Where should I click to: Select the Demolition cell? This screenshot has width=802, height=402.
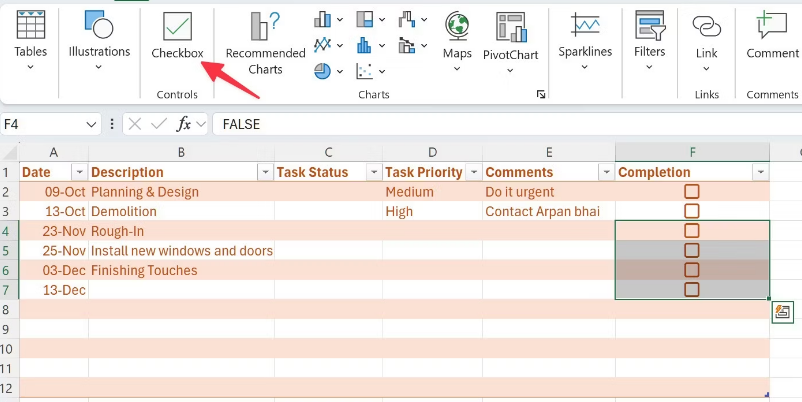tap(181, 211)
